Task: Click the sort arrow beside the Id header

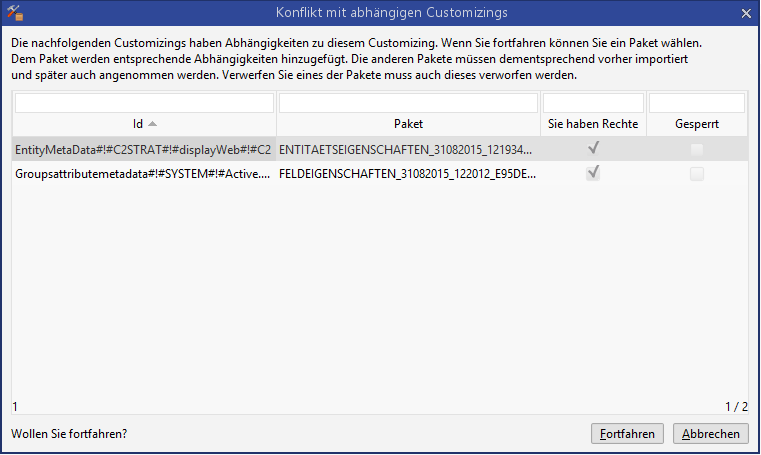Action: pos(152,124)
